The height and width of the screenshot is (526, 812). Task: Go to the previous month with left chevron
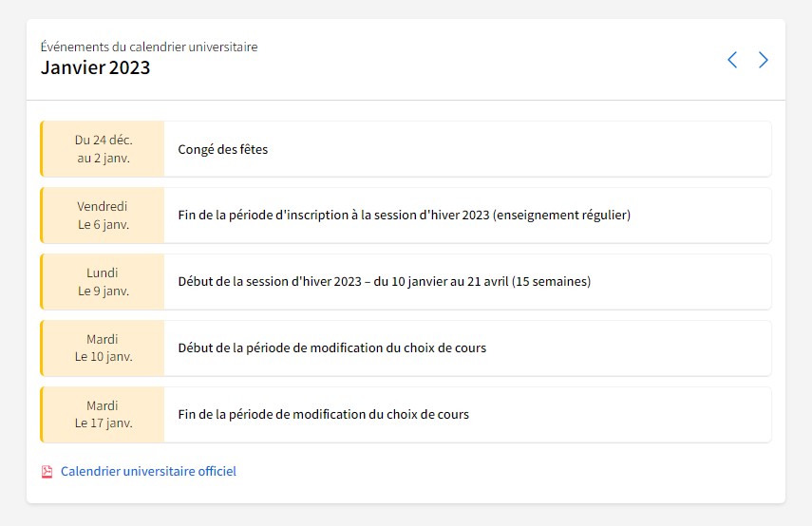click(732, 60)
